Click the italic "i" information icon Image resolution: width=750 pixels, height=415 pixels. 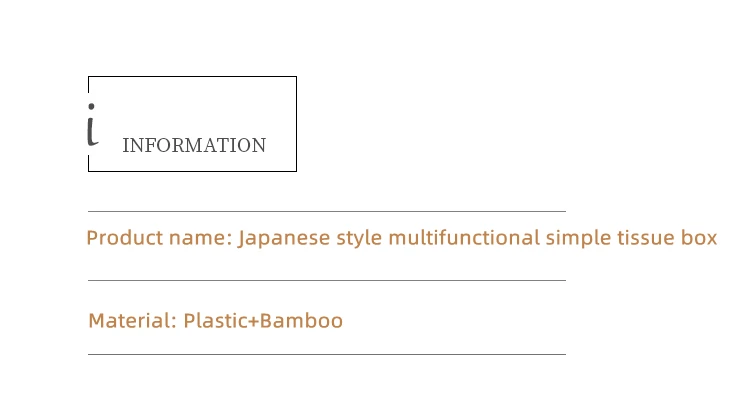click(92, 125)
